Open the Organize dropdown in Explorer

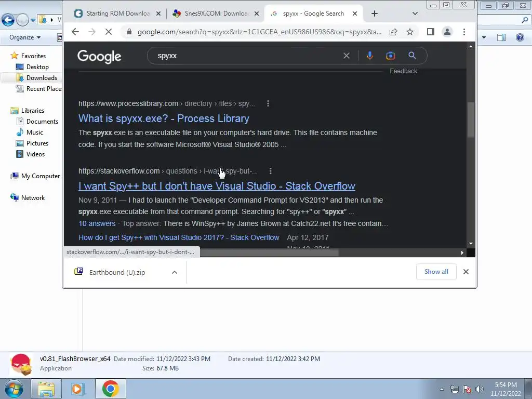point(25,37)
